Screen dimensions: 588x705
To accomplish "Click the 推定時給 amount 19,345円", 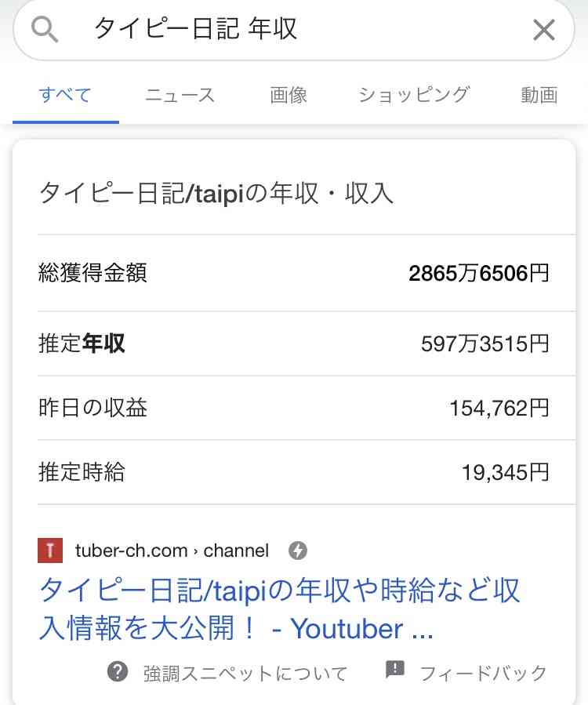I will pos(505,472).
